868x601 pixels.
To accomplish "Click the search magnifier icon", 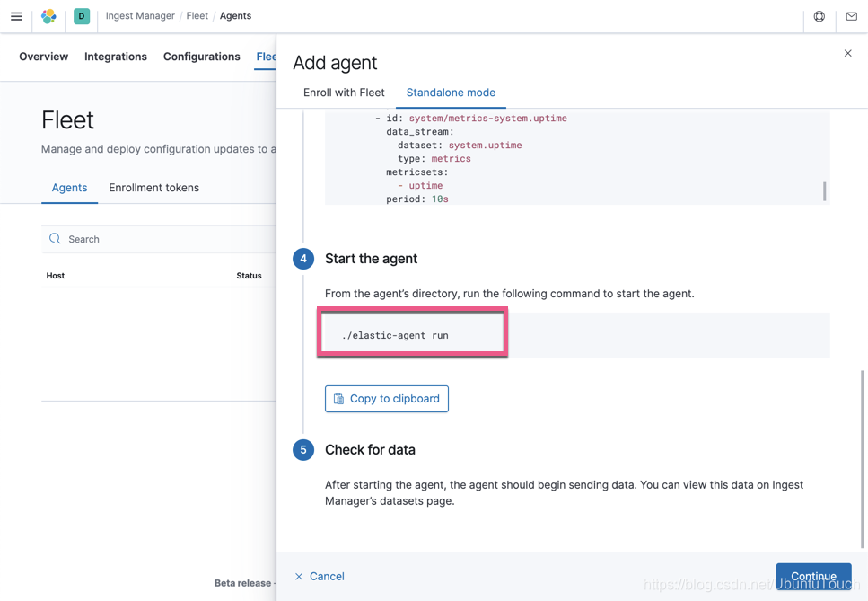I will tap(55, 239).
